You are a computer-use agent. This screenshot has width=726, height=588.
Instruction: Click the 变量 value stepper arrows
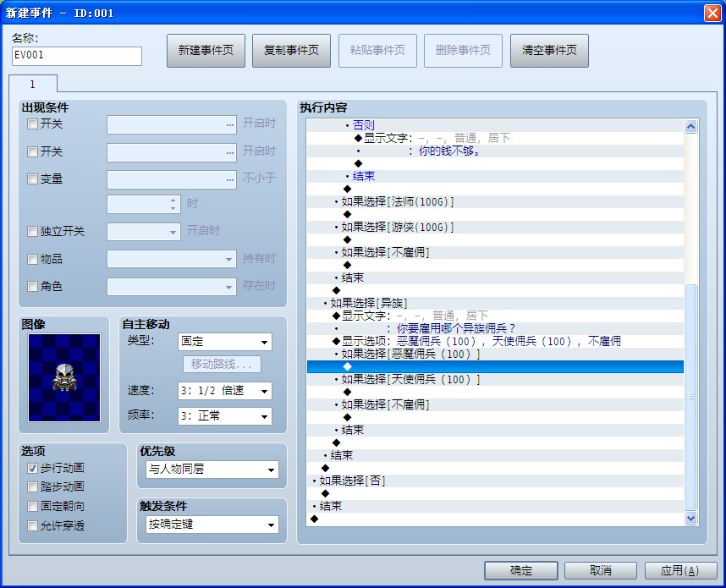[173, 204]
